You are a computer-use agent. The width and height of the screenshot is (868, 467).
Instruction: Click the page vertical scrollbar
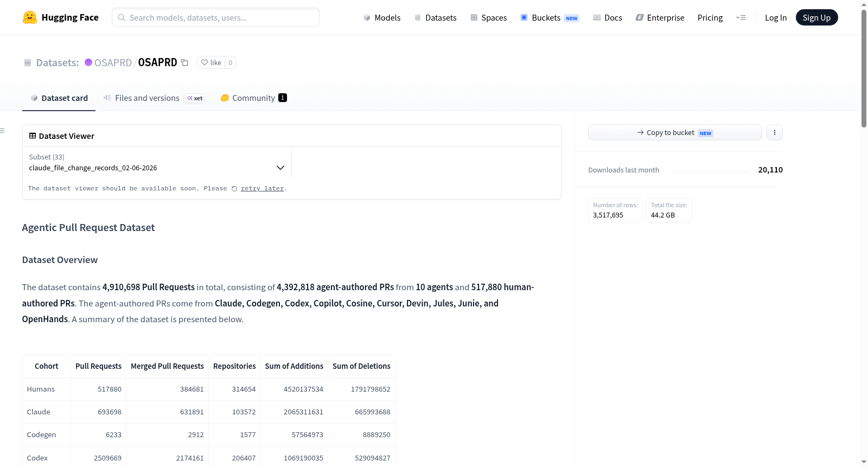click(x=864, y=68)
